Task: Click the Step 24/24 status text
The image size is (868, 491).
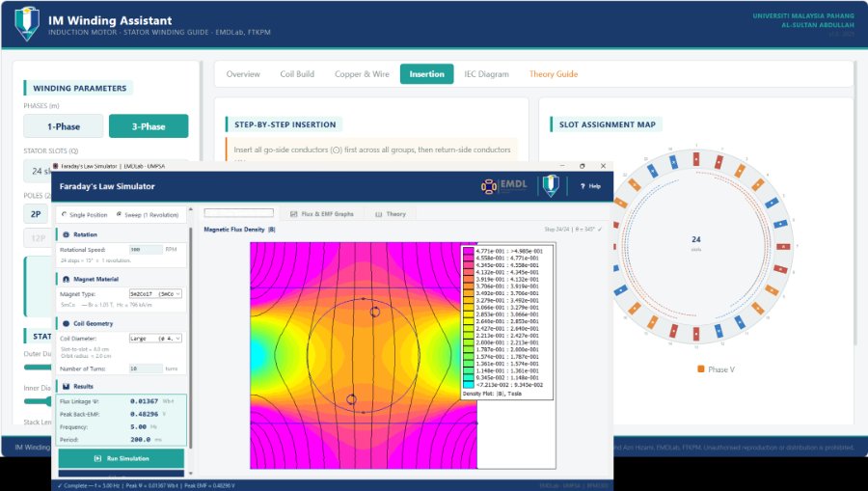Action: pyautogui.click(x=569, y=230)
